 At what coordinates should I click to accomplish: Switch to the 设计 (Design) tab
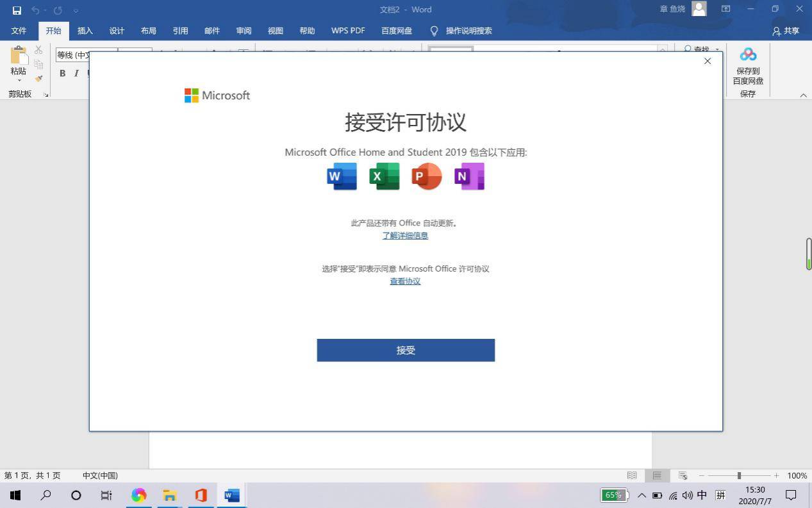tap(117, 31)
